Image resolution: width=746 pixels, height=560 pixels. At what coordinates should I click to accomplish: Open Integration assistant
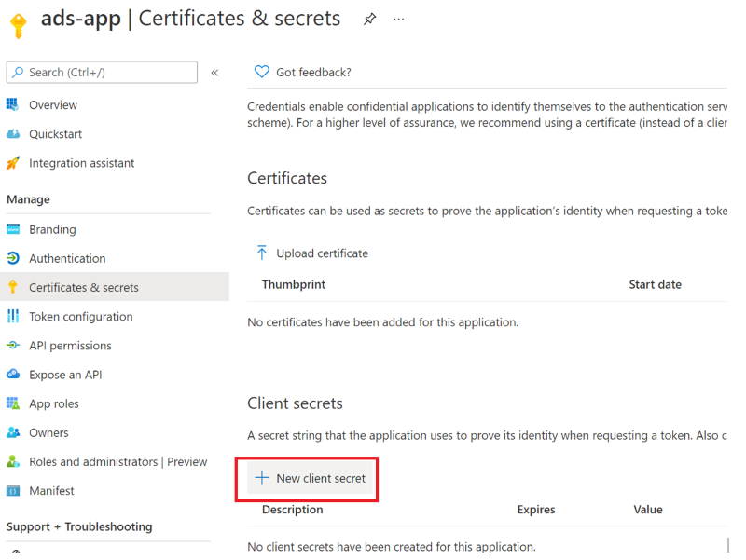[x=81, y=163]
